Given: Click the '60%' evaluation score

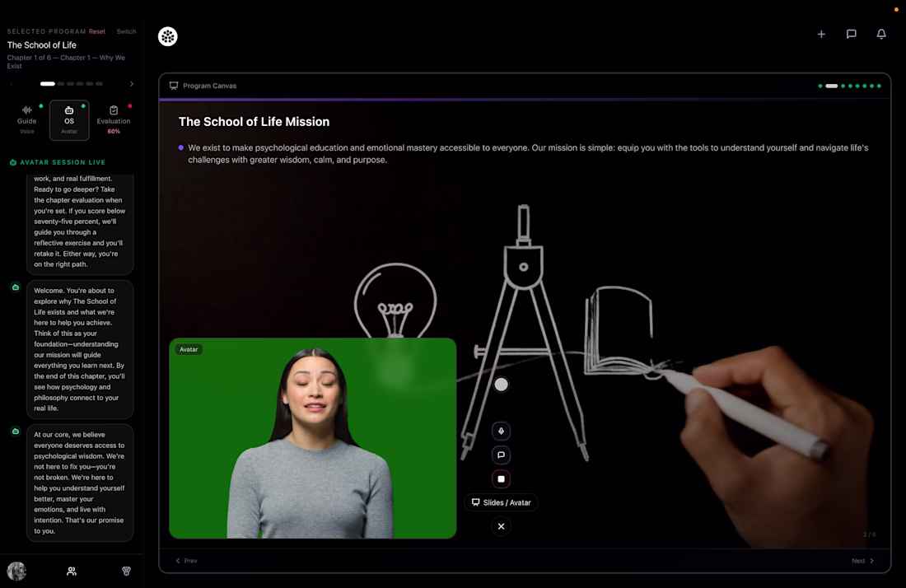Looking at the screenshot, I should tap(114, 132).
